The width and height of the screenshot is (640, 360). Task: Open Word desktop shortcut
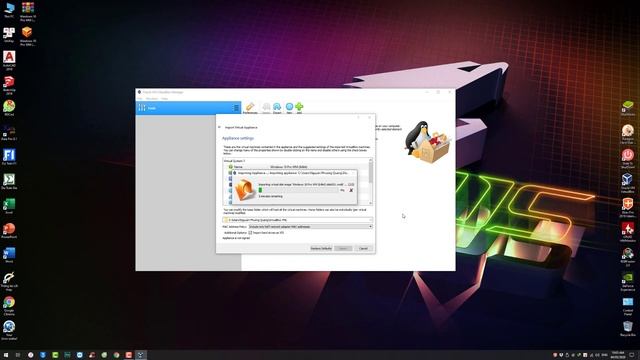point(9,256)
